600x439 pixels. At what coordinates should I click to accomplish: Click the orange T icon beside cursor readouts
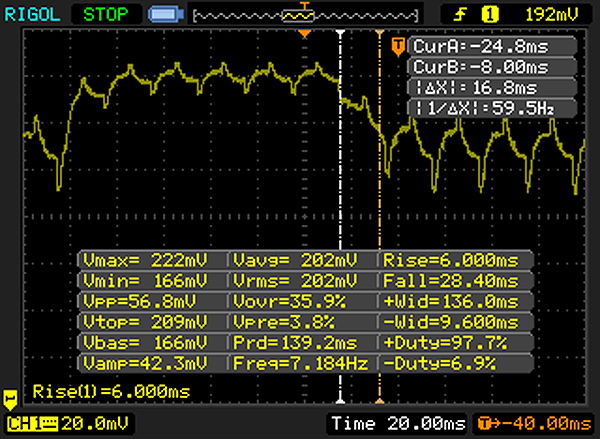398,47
